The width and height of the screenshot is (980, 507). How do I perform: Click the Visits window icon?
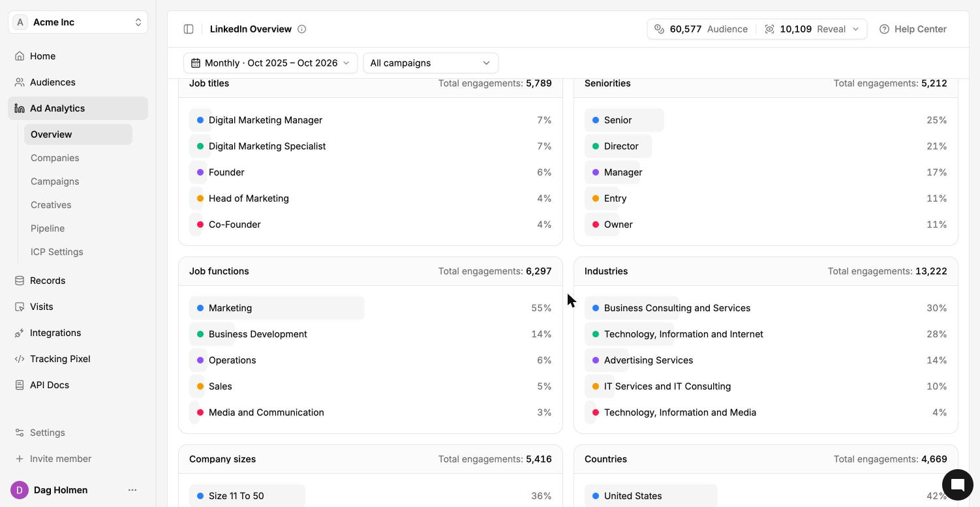(20, 307)
